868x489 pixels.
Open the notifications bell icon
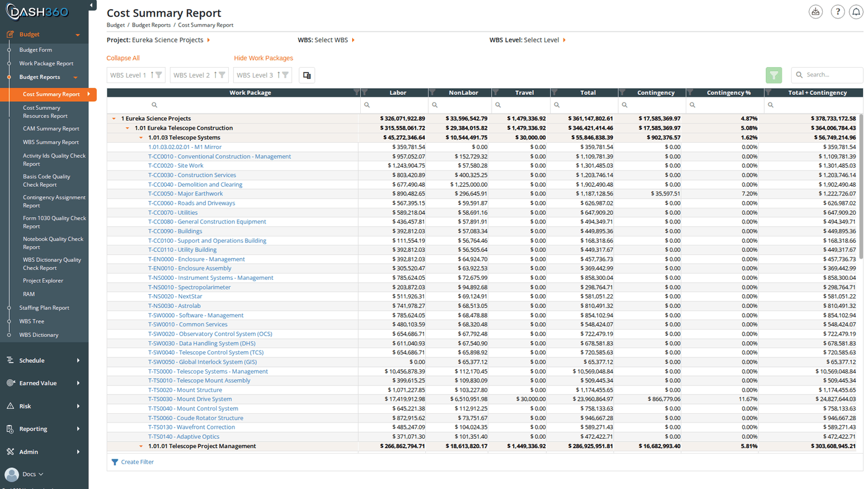(856, 12)
